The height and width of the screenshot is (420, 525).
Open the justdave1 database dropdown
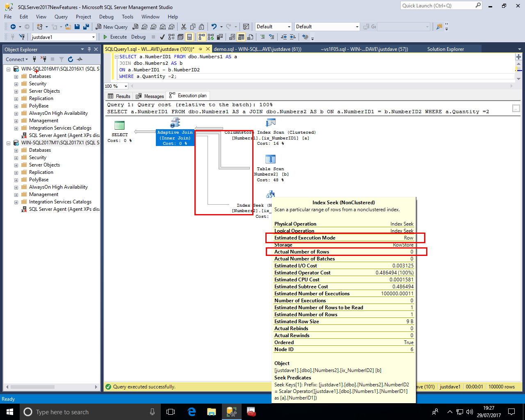[x=94, y=37]
